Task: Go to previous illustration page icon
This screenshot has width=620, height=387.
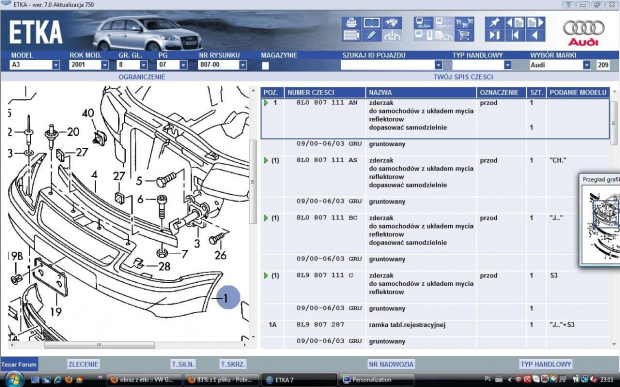Action: pos(515,23)
